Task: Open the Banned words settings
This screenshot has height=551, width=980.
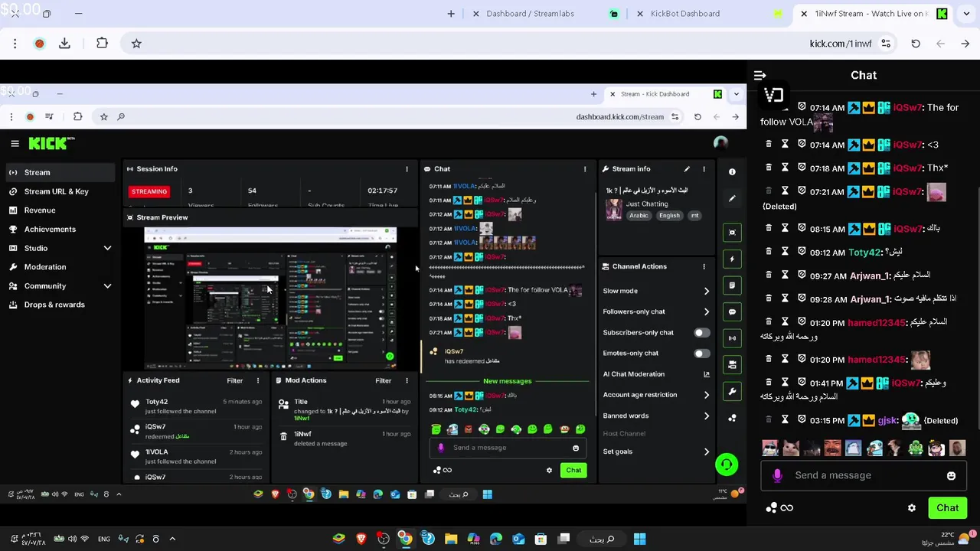Action: coord(656,416)
